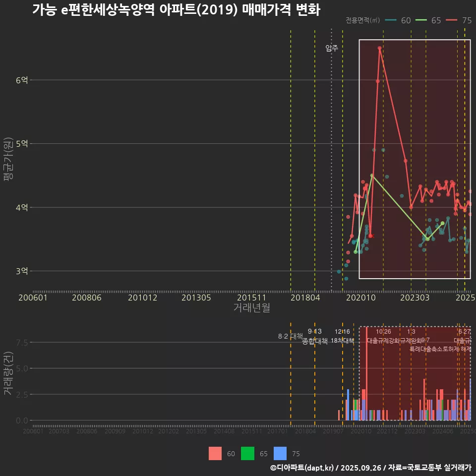Click the 65 line's peak point near 4.5억
Screen dimensions: 476x476
(x=372, y=176)
